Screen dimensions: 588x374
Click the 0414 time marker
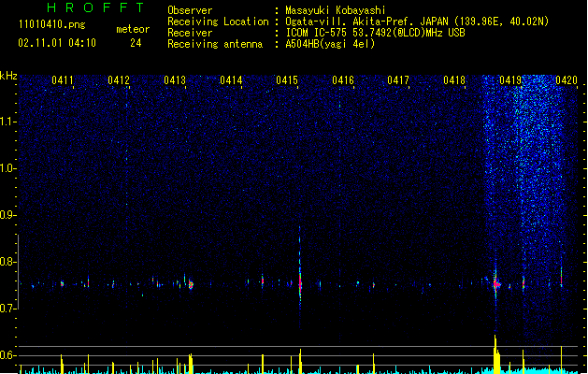(231, 80)
